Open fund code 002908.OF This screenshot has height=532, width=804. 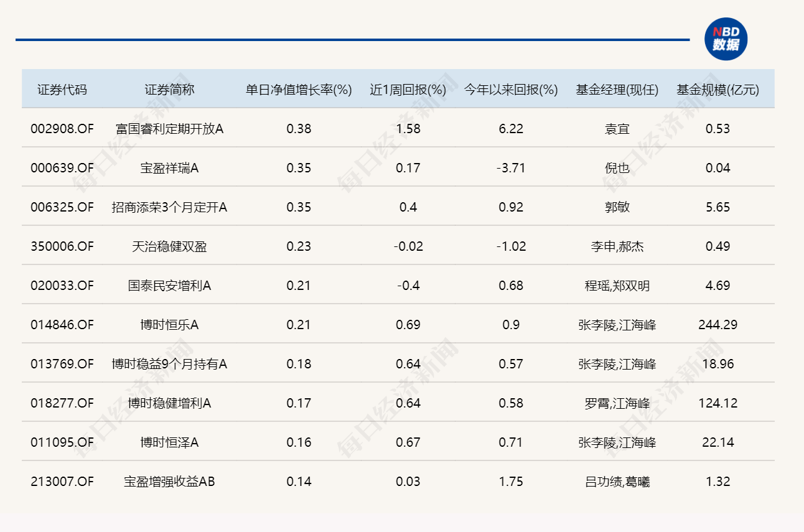point(62,129)
